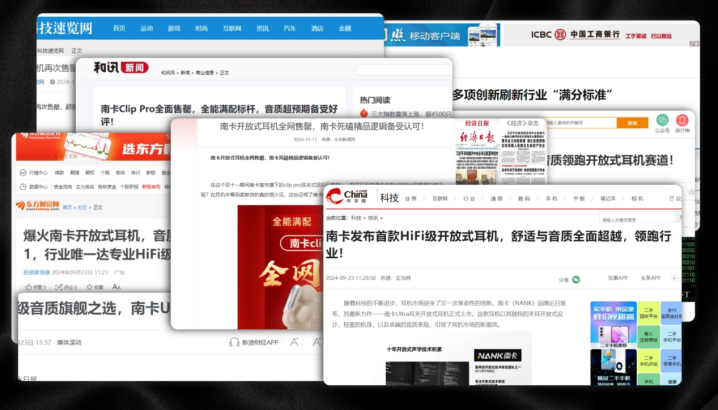This screenshot has width=718, height=410.
Task: Click the 收藏 star icon
Action: point(89,287)
